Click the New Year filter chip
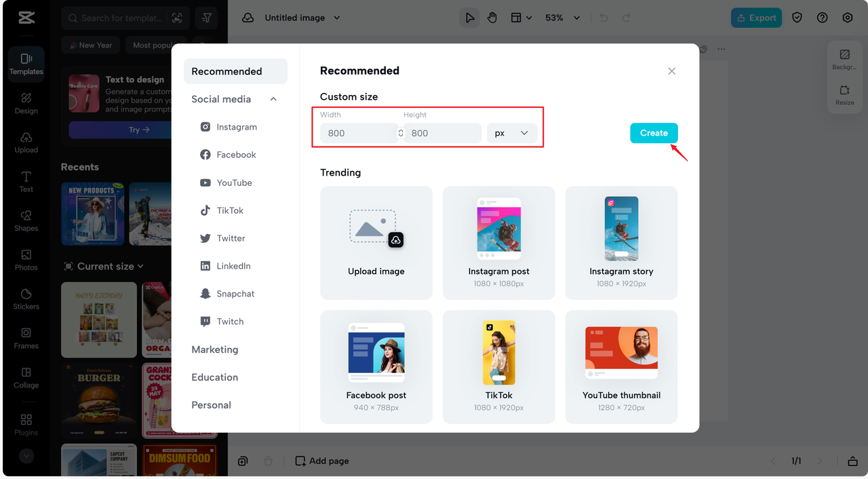 click(x=90, y=45)
